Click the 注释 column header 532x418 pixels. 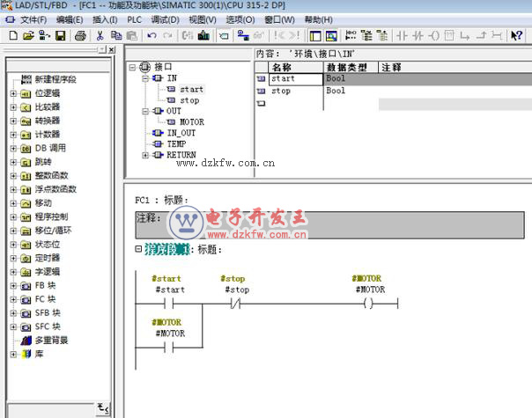tap(454, 68)
